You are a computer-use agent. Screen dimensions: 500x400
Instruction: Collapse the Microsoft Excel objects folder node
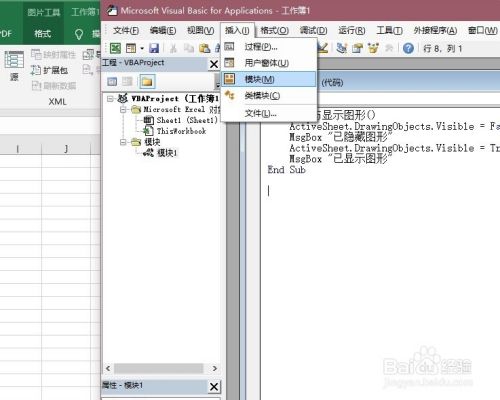[123, 109]
